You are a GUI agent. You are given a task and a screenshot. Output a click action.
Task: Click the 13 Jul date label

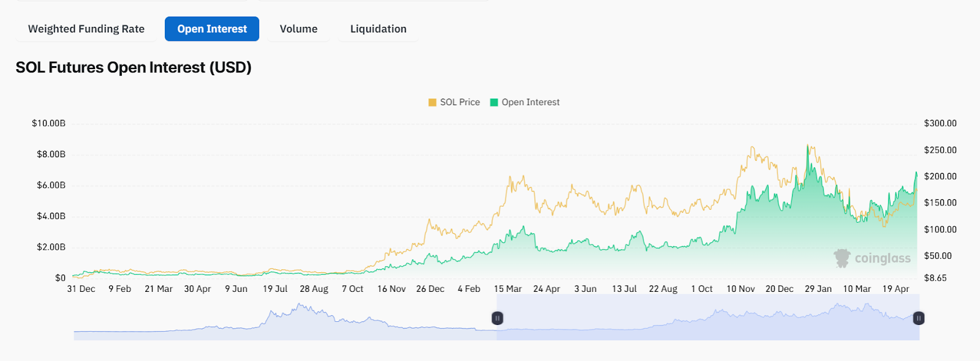(624, 289)
